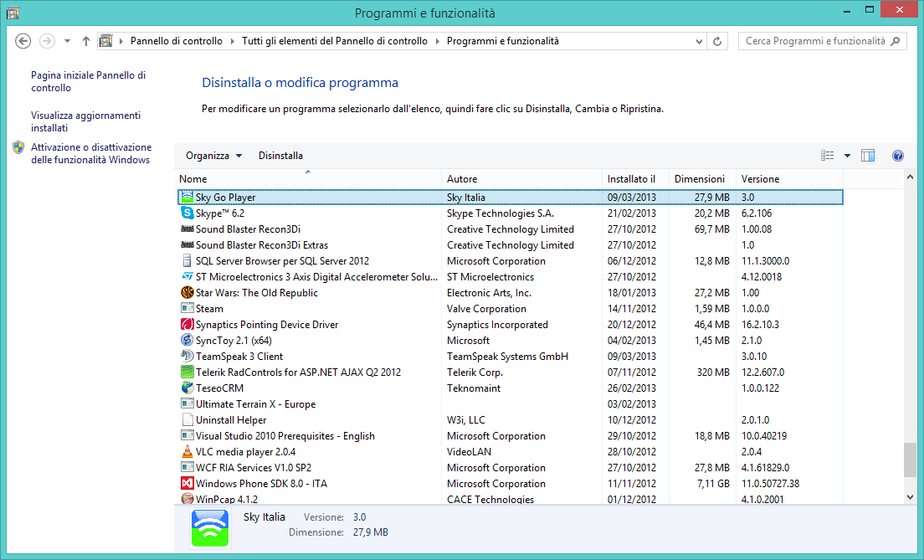Click the VLC media player cone icon
The height and width of the screenshot is (560, 924).
187,451
